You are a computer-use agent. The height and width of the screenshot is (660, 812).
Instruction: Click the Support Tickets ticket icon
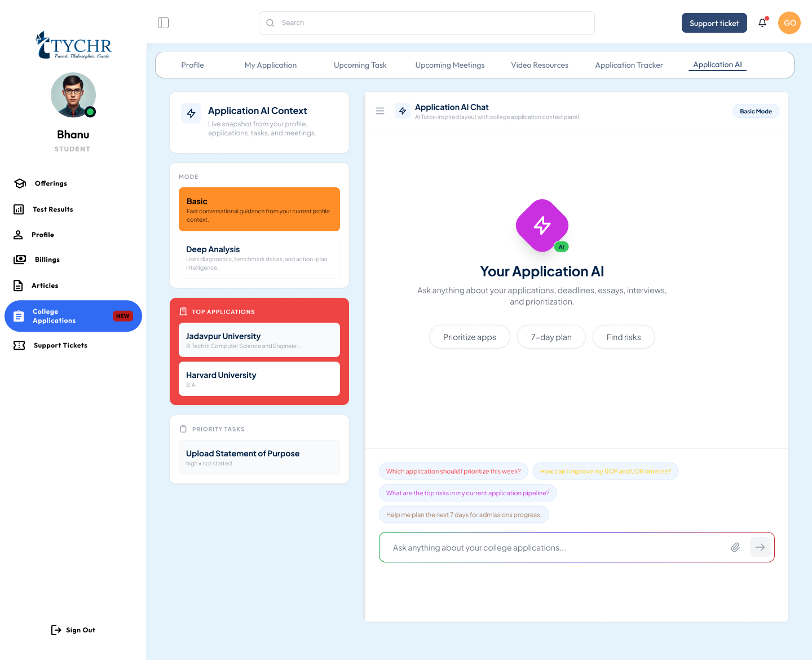pos(19,345)
